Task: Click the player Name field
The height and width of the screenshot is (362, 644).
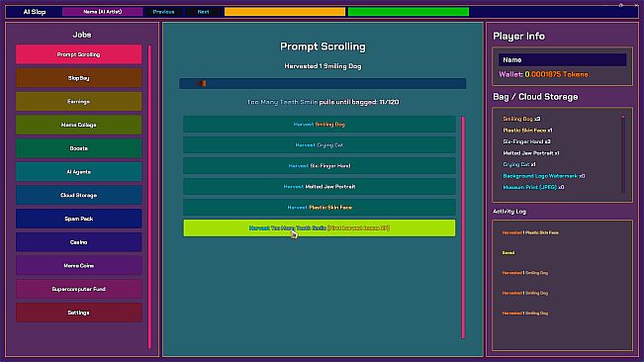Action: pos(562,60)
